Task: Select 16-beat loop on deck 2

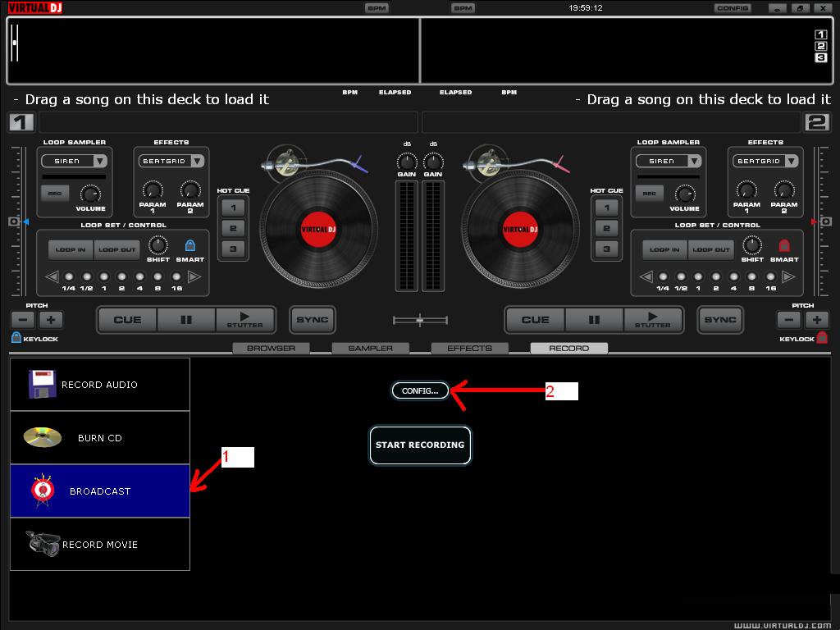Action: coord(770,277)
